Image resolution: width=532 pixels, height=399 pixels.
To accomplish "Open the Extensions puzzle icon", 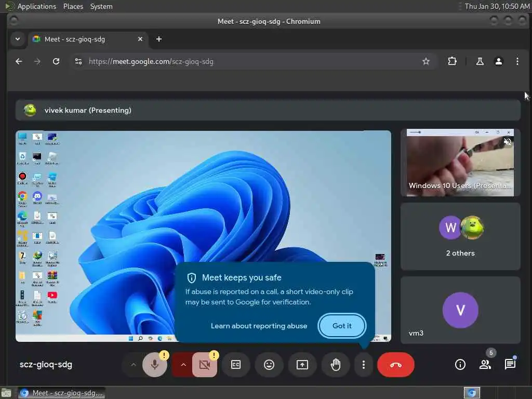I will tap(453, 61).
